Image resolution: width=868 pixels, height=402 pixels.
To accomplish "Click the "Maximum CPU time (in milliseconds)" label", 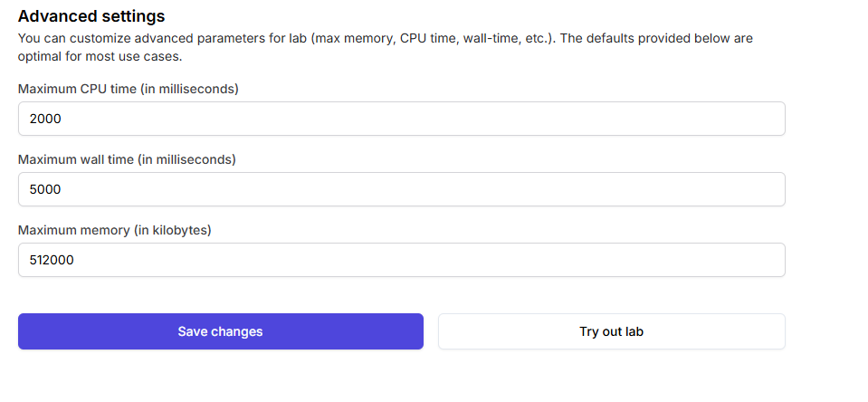I will pyautogui.click(x=128, y=89).
